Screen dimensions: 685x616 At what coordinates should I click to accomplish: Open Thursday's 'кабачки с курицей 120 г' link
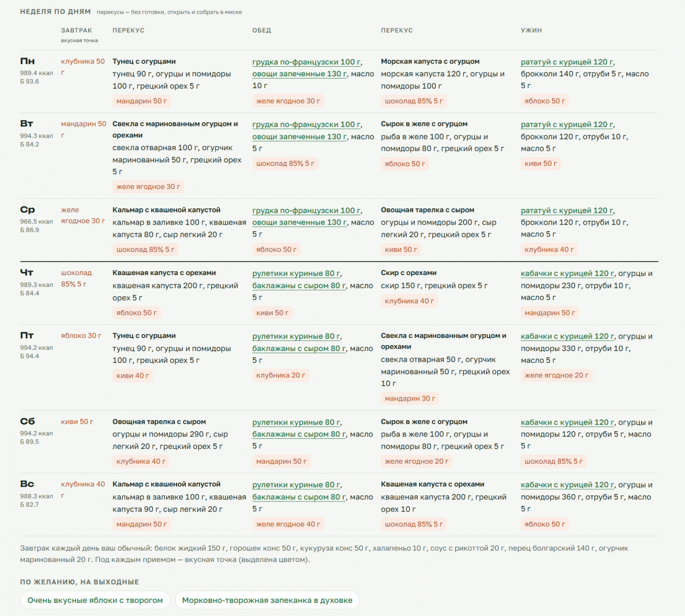coord(567,273)
